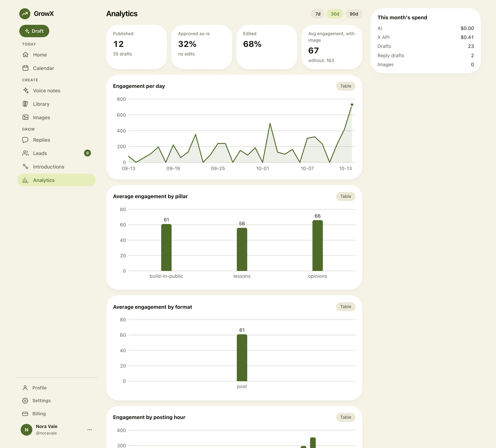Click the X API $0.41 spend value
The width and height of the screenshot is (496, 448).
(467, 37)
